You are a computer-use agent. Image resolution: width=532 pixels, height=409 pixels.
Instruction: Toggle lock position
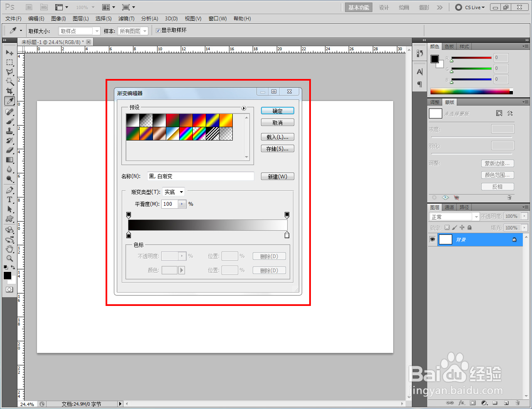point(462,227)
